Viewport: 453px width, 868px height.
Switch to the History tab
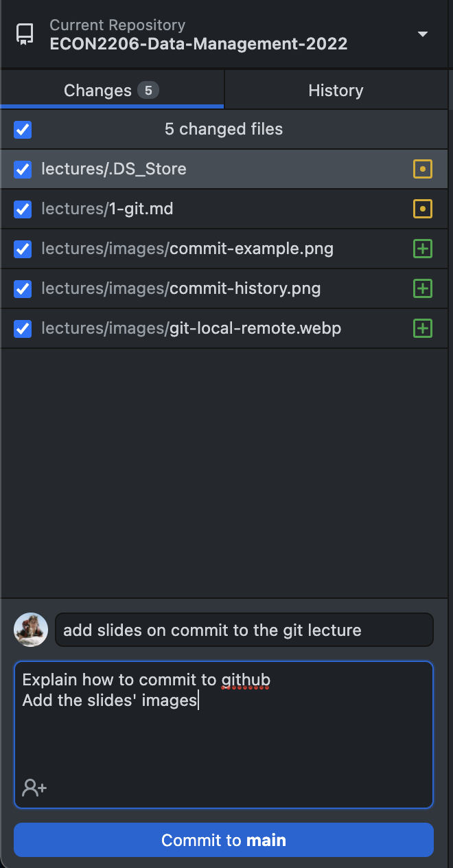[x=336, y=91]
